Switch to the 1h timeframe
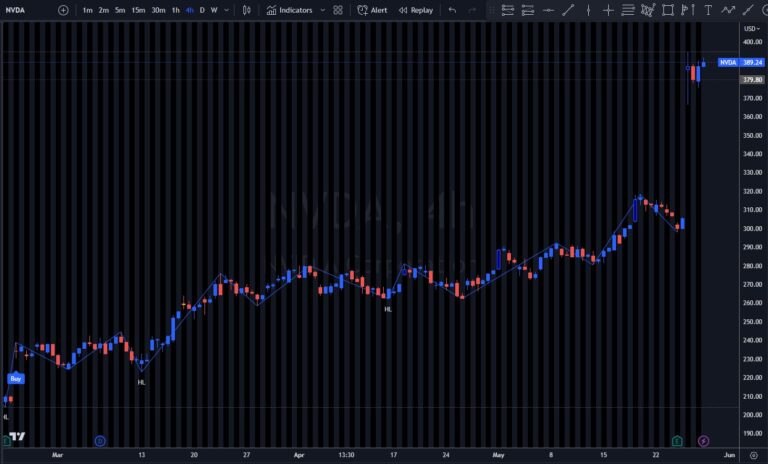 click(x=176, y=10)
